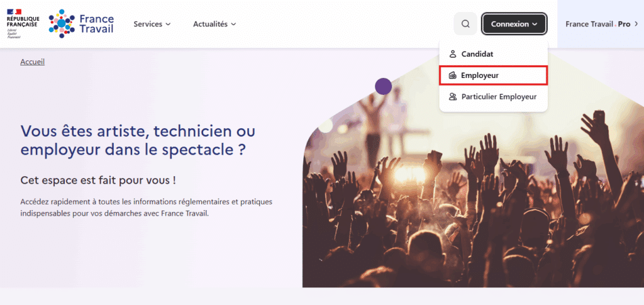Click the icon beside Particulier Employeur
Viewport: 644px width, 305px height.
pyautogui.click(x=452, y=97)
